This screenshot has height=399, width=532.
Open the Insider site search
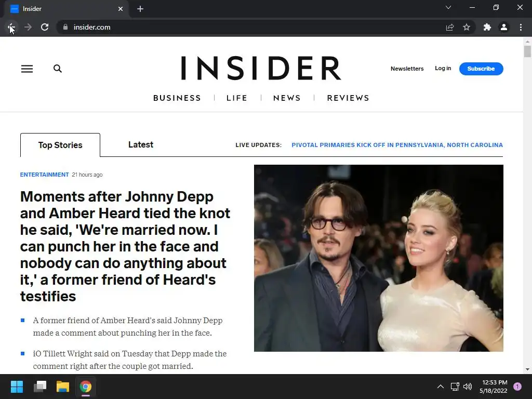click(58, 69)
